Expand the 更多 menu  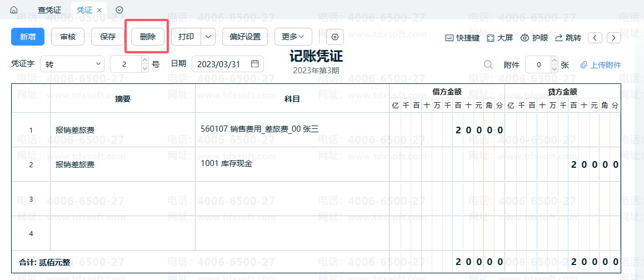pyautogui.click(x=293, y=37)
